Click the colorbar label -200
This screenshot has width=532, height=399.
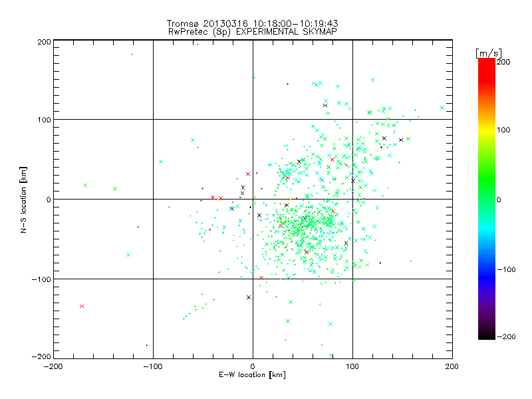tap(506, 336)
